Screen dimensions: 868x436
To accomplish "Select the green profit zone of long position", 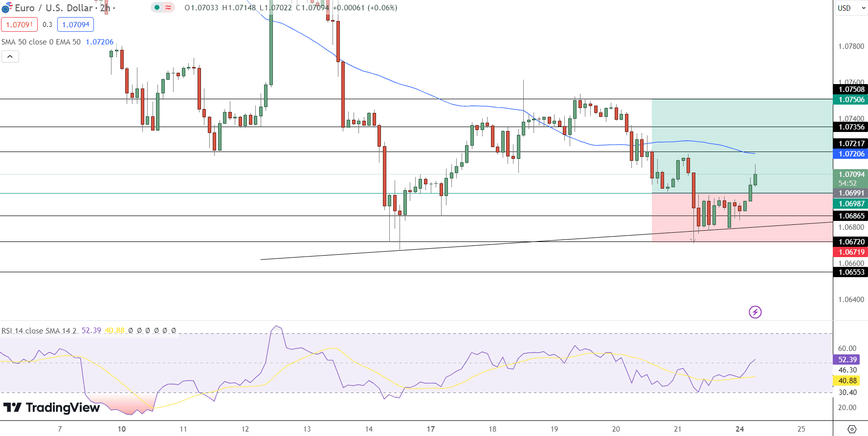I will point(742,146).
